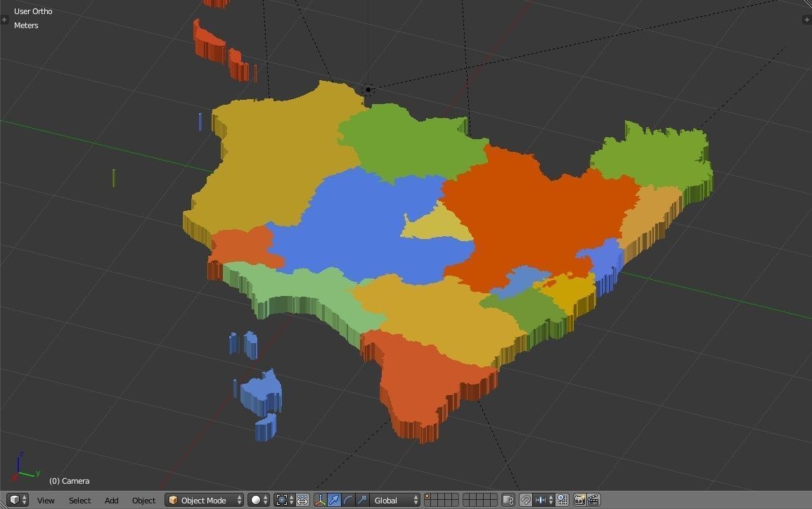Open the Select menu
The height and width of the screenshot is (509, 812).
tap(79, 501)
